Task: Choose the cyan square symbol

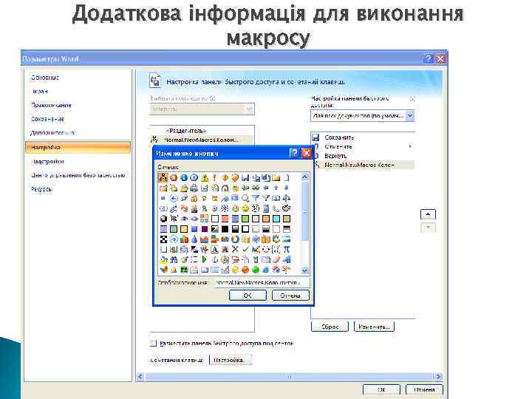Action: coord(276,219)
